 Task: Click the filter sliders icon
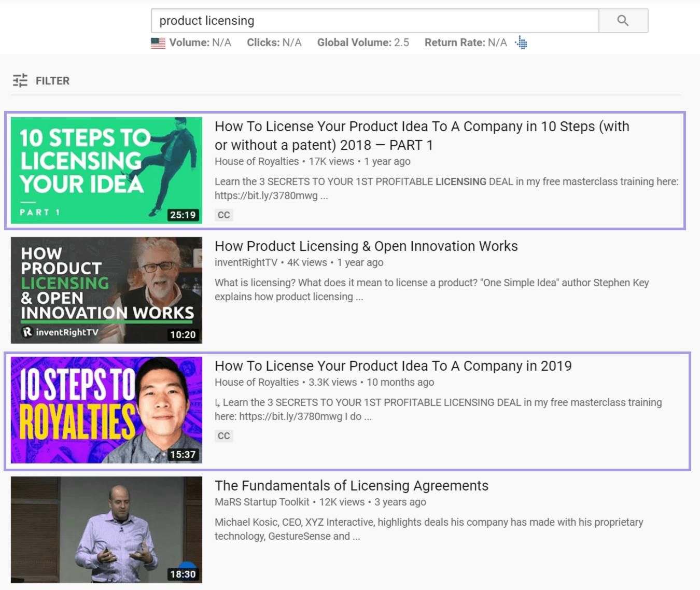[x=20, y=80]
